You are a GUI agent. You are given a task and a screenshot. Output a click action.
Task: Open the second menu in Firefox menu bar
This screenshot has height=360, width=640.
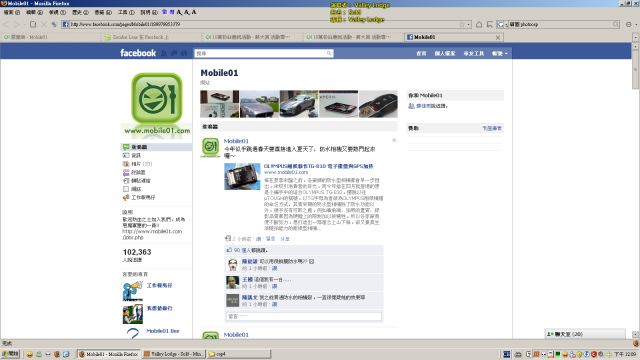pos(34,12)
